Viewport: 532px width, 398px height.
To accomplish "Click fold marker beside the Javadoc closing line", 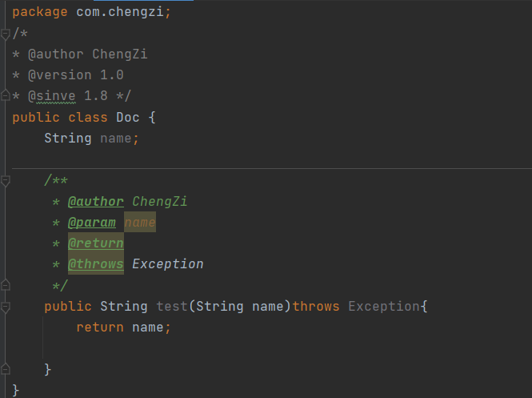I will pyautogui.click(x=5, y=285).
